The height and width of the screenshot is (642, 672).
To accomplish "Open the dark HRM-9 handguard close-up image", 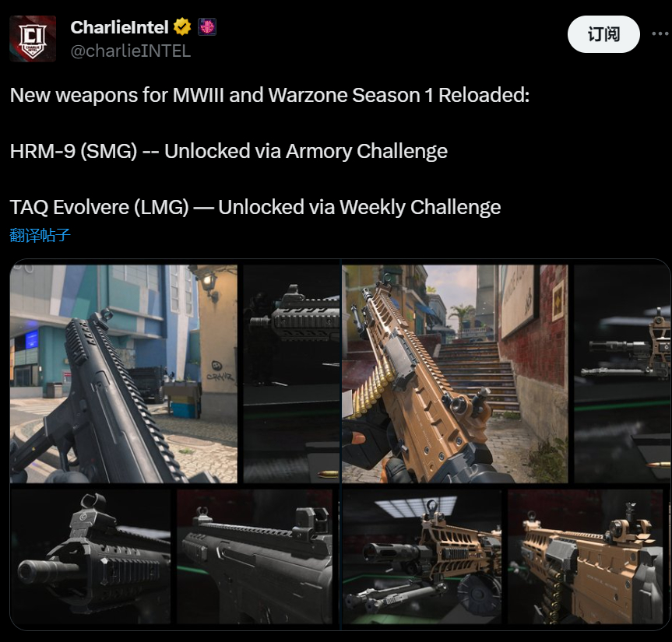I will pyautogui.click(x=291, y=374).
